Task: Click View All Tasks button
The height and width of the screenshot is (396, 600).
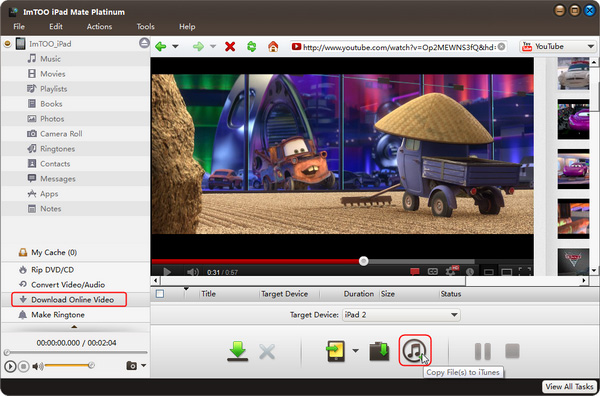Action: (570, 387)
